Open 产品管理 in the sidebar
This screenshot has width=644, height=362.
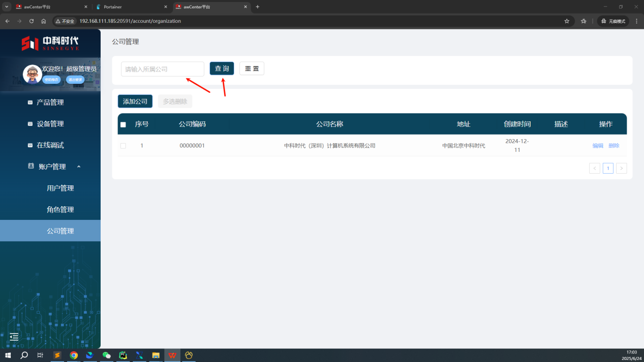50,102
